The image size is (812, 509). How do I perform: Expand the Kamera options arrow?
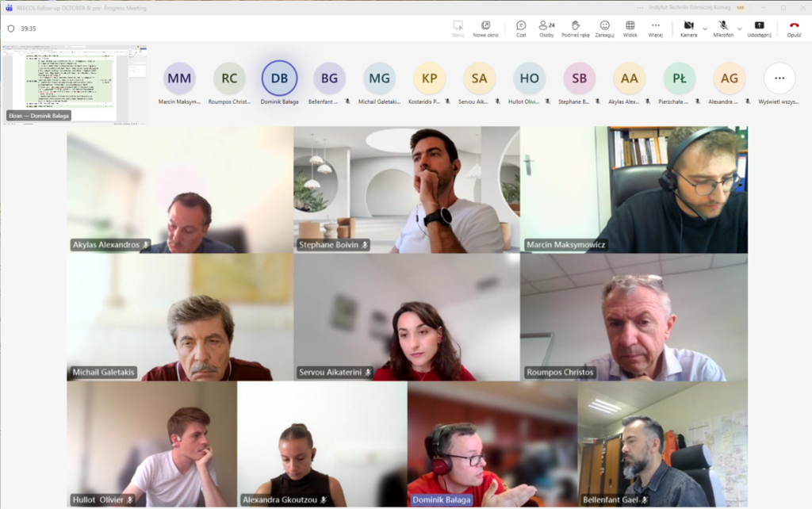coord(705,28)
